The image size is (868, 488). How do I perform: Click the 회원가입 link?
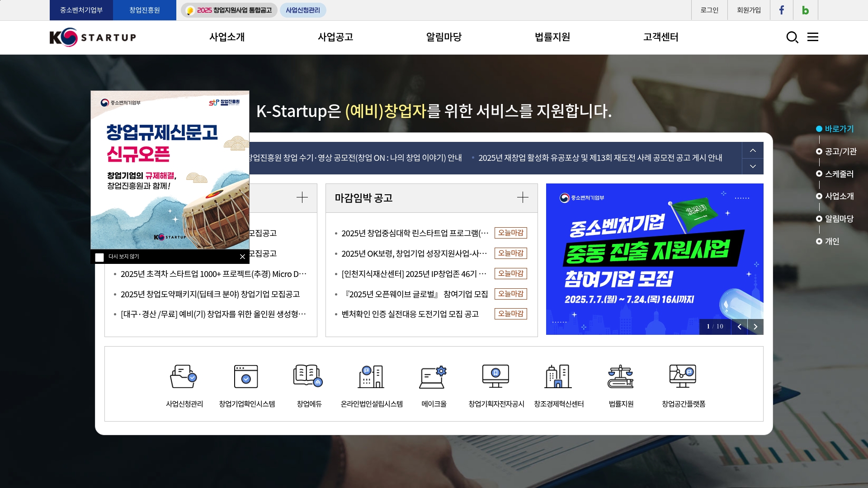pyautogui.click(x=749, y=10)
